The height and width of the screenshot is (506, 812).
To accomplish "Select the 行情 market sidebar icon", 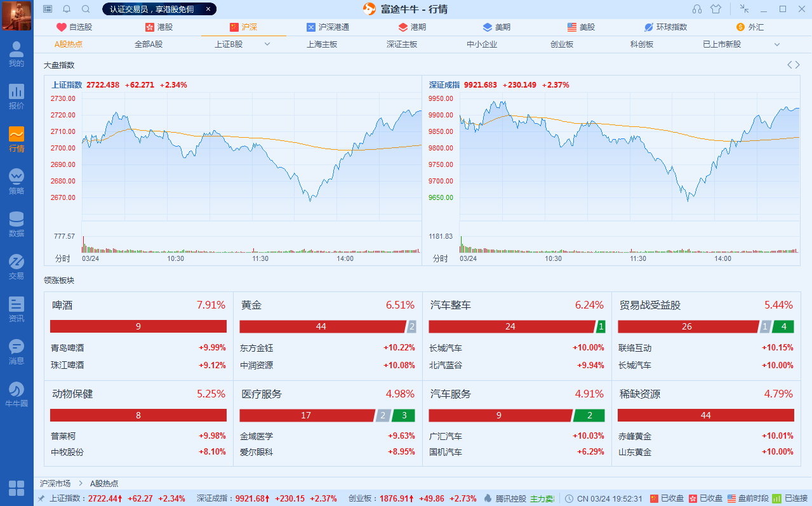I will tap(17, 139).
